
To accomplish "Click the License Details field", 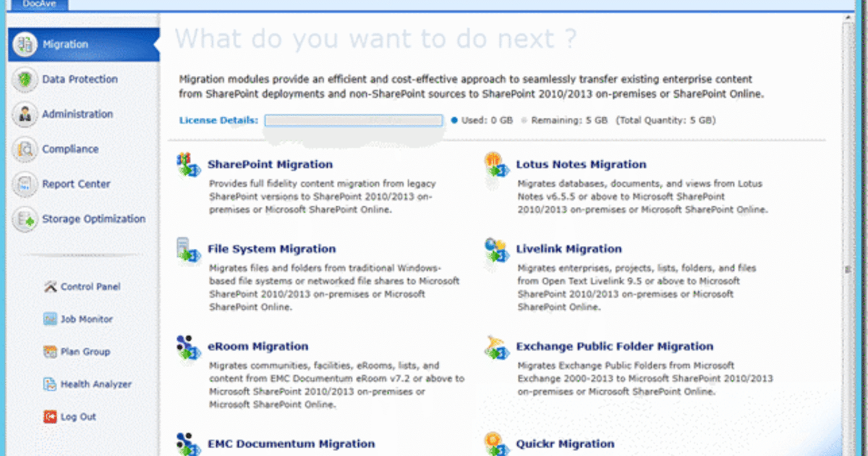I will pos(354,120).
